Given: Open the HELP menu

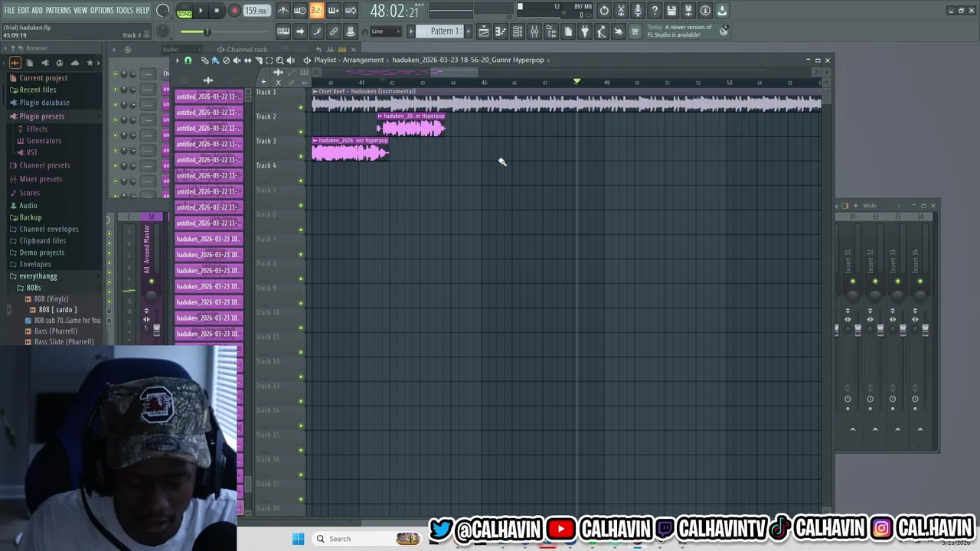Looking at the screenshot, I should [x=143, y=10].
